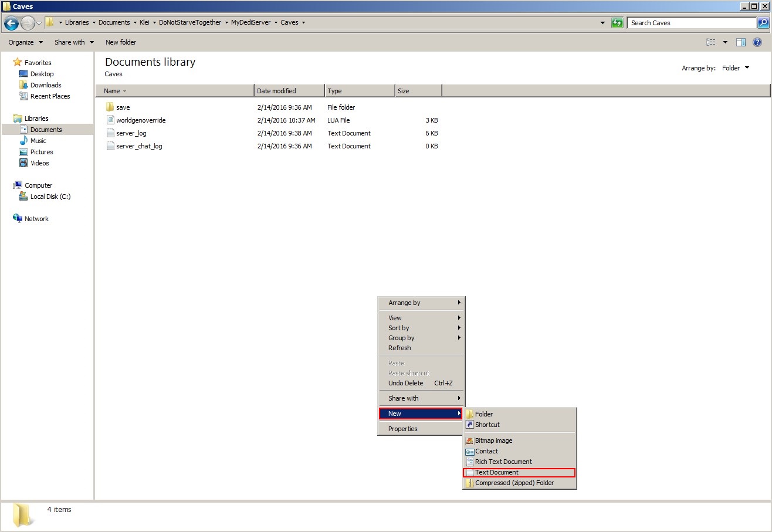Open the address bar history dropdown
Viewport: 772px width, 532px height.
pyautogui.click(x=603, y=23)
